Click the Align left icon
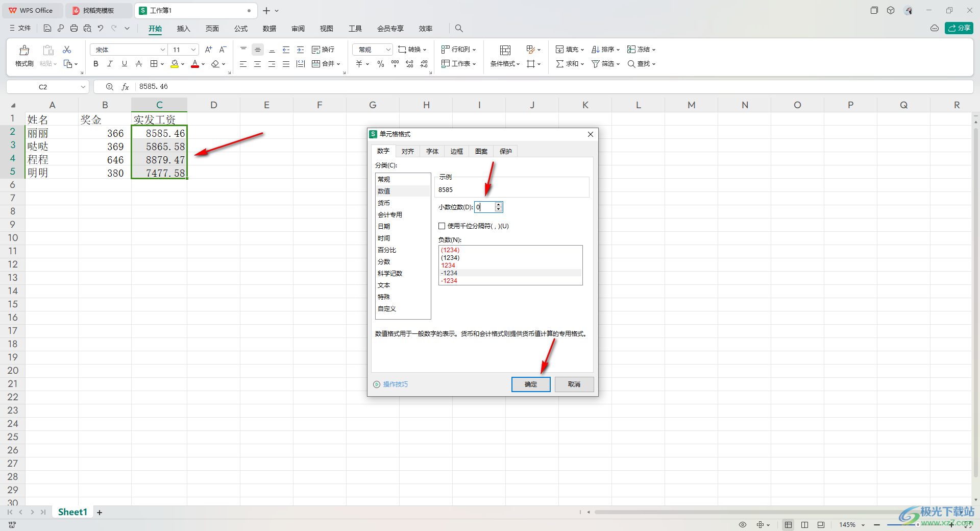980x531 pixels. click(x=243, y=64)
